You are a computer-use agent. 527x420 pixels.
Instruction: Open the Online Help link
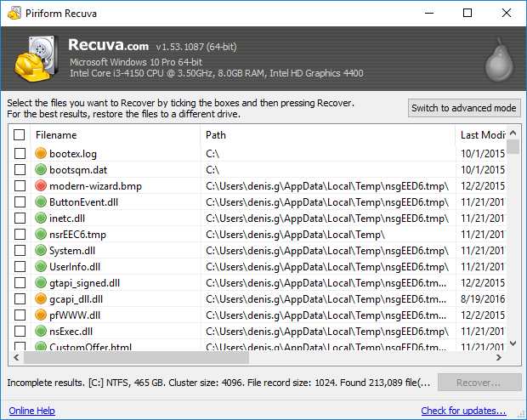pos(32,411)
